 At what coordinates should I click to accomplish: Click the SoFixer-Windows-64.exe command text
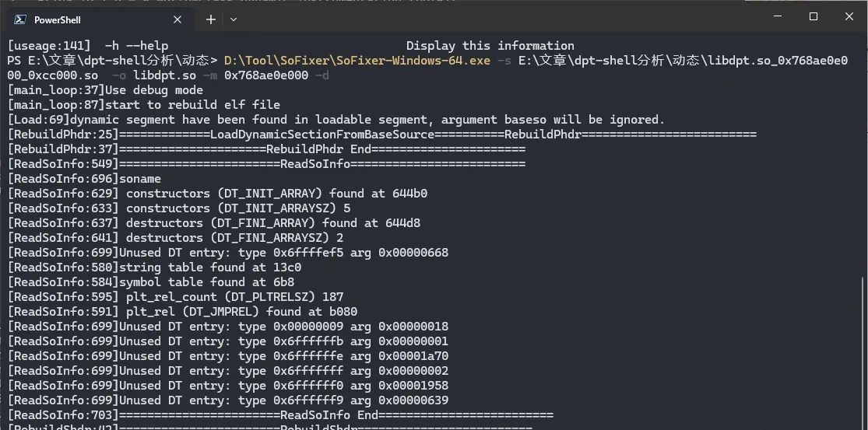point(357,60)
